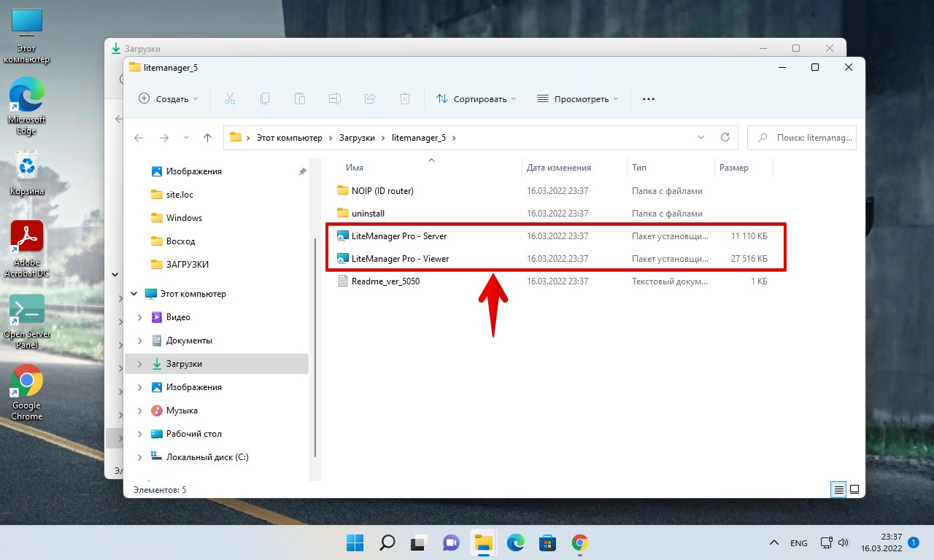Click File Explorer icon on taskbar
Image resolution: width=934 pixels, height=560 pixels.
[x=483, y=542]
